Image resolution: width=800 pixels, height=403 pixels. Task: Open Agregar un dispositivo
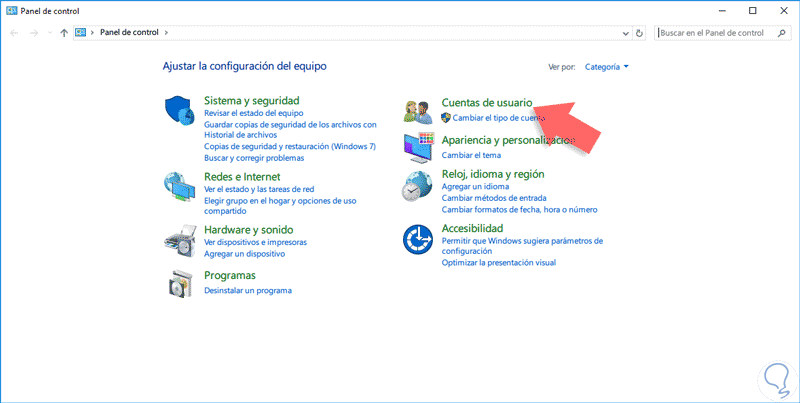point(244,254)
